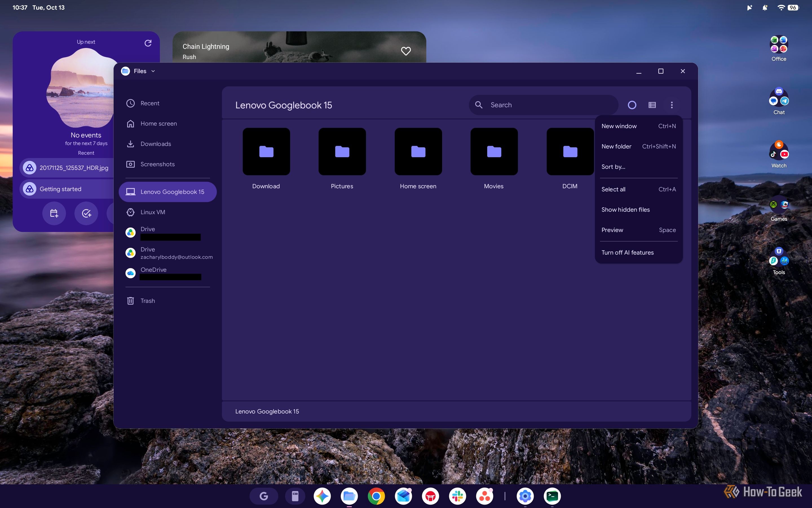Click Select all in the menu
Screen dimensions: 812x508
click(x=639, y=189)
